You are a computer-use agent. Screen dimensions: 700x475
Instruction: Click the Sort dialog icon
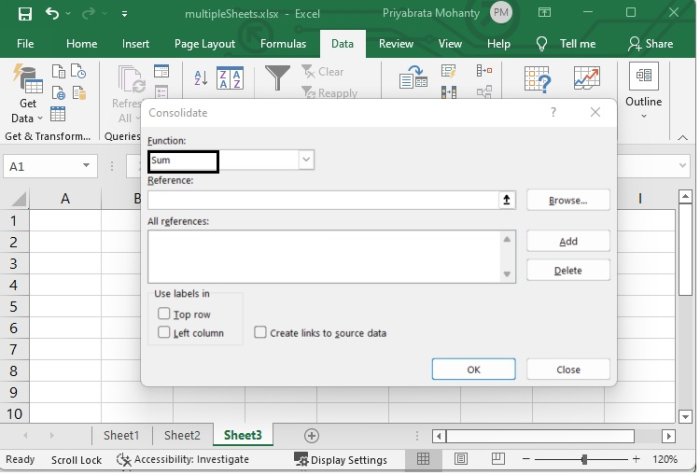tap(230, 80)
